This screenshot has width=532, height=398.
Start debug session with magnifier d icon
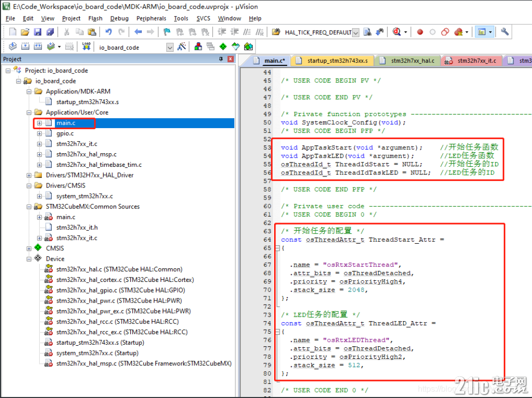(x=397, y=32)
